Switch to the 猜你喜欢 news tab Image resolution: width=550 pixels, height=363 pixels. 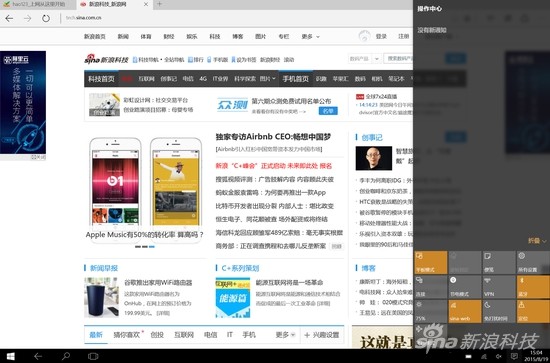(127, 335)
